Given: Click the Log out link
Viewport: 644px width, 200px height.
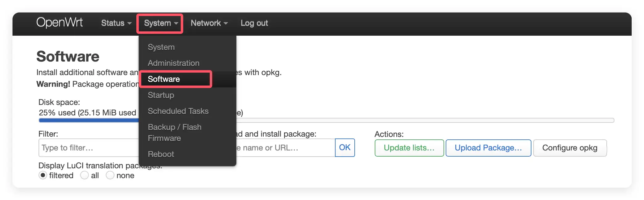Looking at the screenshot, I should tap(254, 23).
